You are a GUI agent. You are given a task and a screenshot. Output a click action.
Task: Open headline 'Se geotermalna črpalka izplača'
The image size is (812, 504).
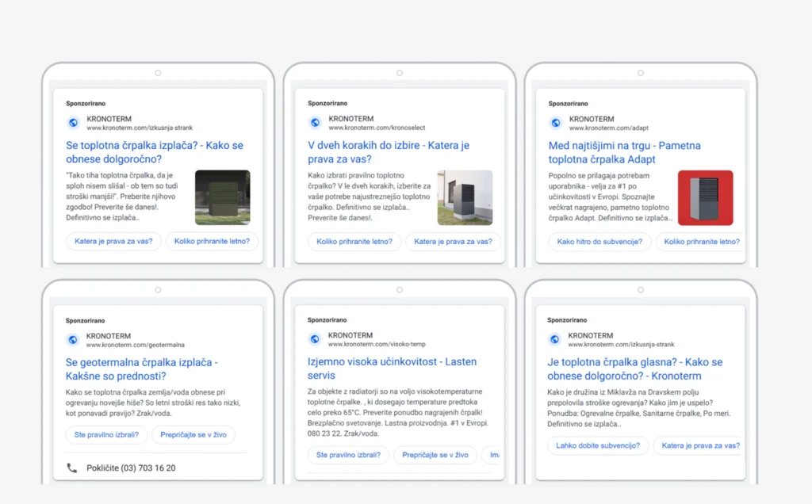coord(141,369)
